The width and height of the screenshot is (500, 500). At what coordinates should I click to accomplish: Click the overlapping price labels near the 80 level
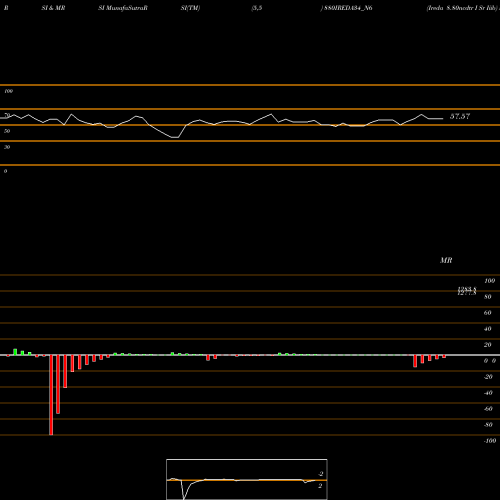pyautogui.click(x=467, y=291)
